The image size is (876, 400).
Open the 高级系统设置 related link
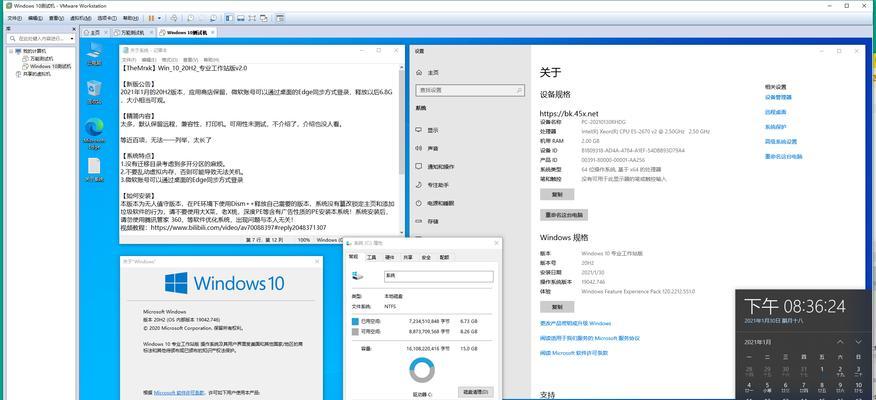pos(780,142)
